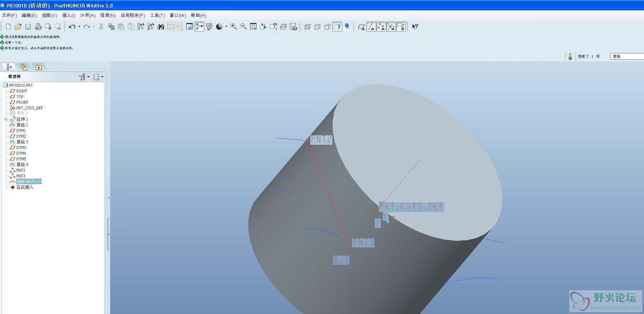Click the regeneration status traffic light icon
The width and height of the screenshot is (644, 314).
tap(570, 56)
